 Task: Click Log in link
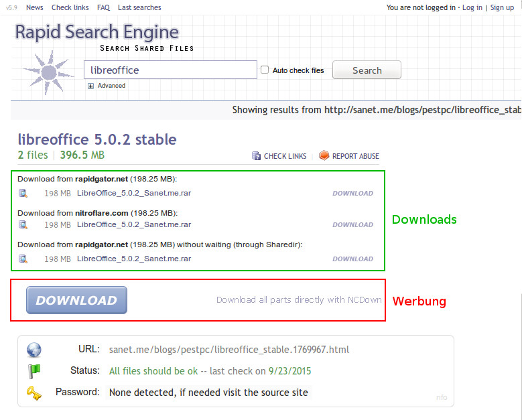pyautogui.click(x=472, y=7)
